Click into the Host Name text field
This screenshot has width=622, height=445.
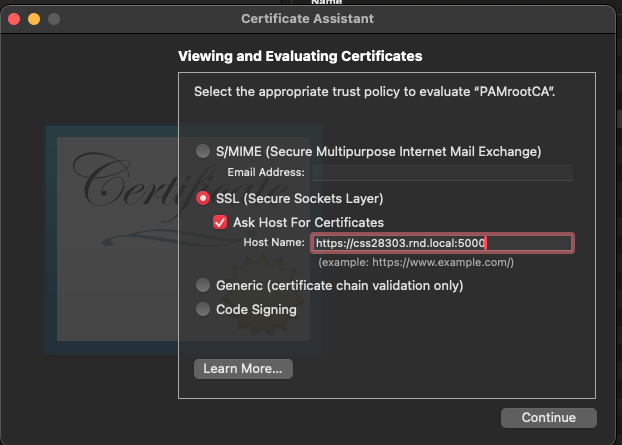441,243
